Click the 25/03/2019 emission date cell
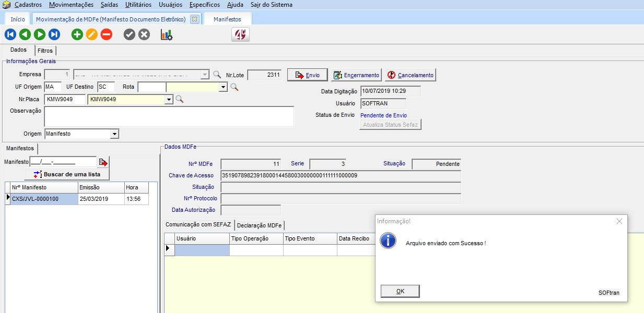 pos(101,199)
